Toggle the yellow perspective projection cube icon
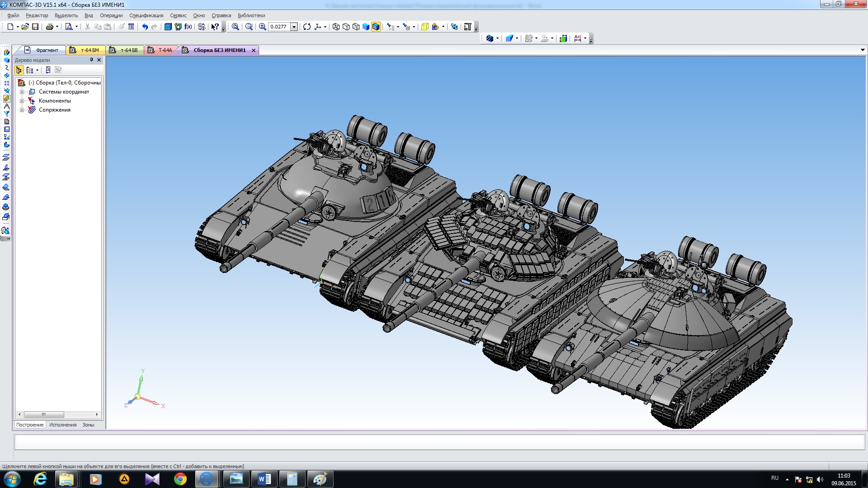 pyautogui.click(x=425, y=27)
